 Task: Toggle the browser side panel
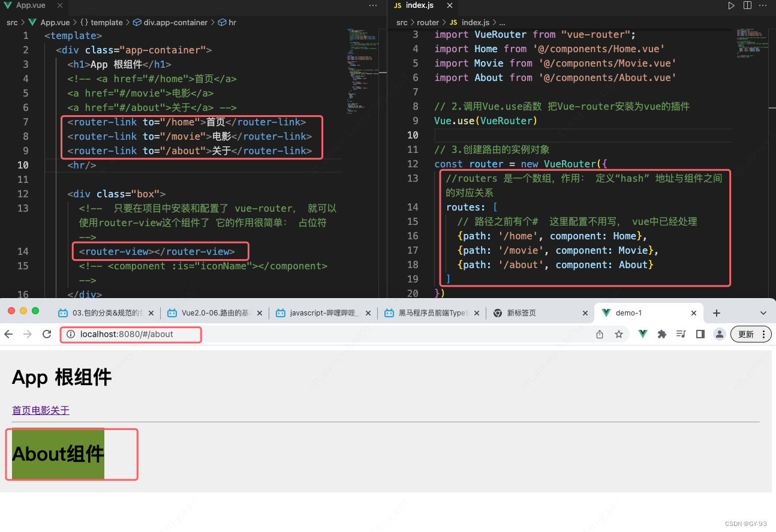(x=700, y=334)
